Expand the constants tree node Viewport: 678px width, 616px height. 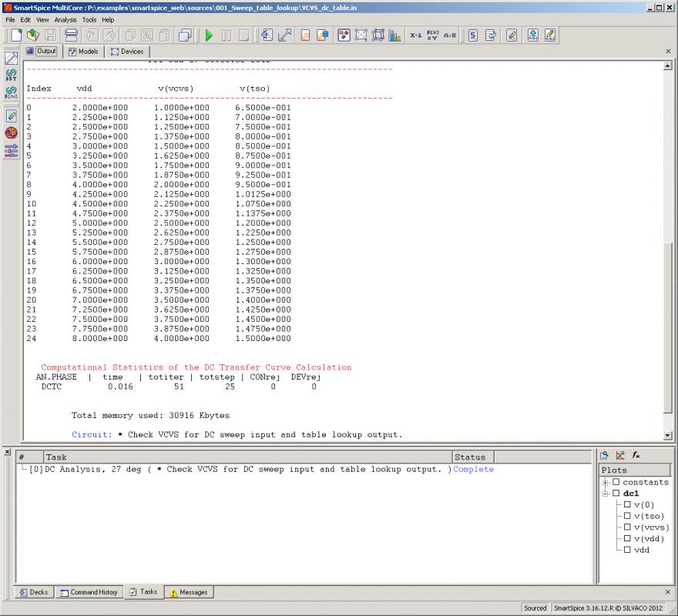point(606,483)
